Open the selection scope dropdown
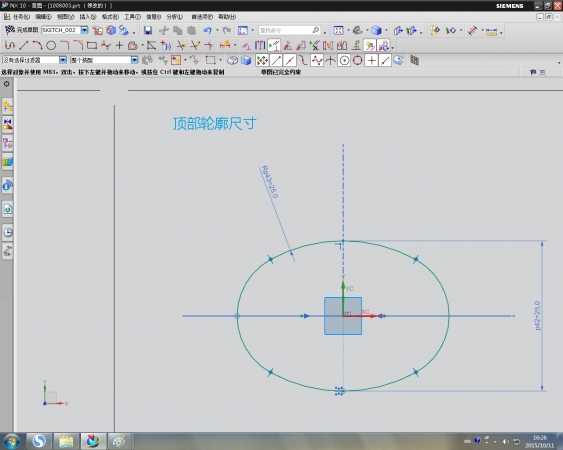 click(134, 60)
